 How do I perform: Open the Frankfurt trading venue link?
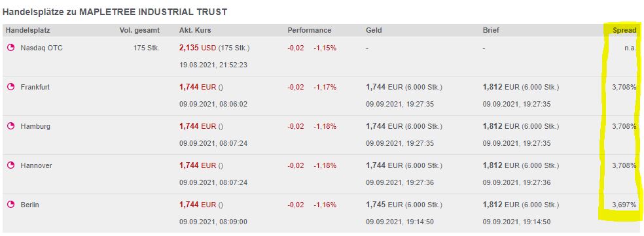click(35, 87)
